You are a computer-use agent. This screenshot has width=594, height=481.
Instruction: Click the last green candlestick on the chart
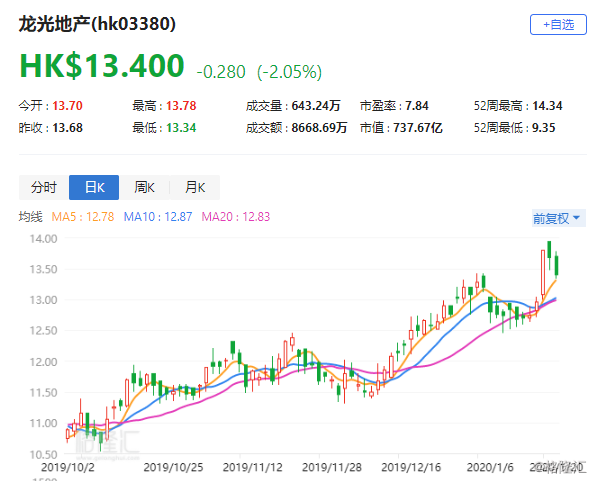click(x=556, y=265)
